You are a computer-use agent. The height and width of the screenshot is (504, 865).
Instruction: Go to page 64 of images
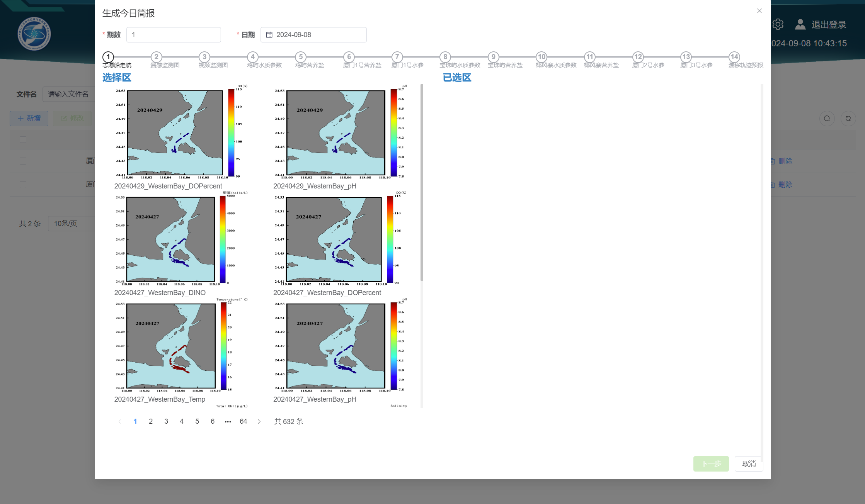click(243, 421)
